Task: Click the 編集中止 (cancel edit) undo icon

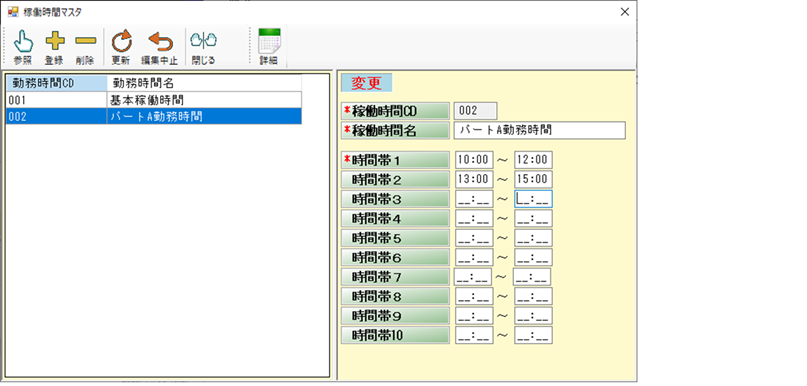Action: tap(160, 42)
